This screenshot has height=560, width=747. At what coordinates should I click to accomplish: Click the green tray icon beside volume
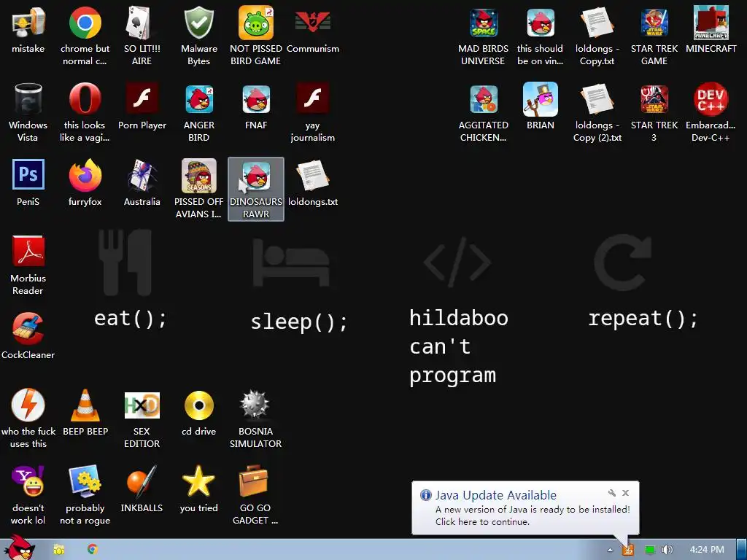coord(649,550)
